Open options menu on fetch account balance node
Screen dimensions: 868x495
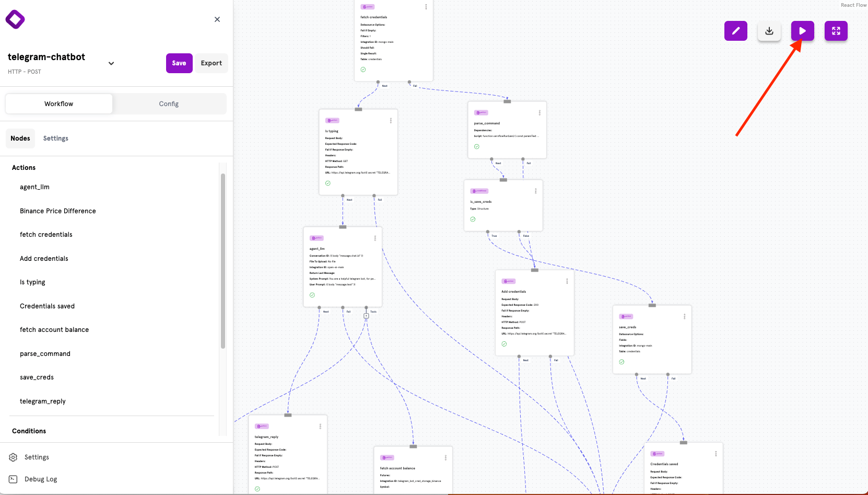(445, 458)
